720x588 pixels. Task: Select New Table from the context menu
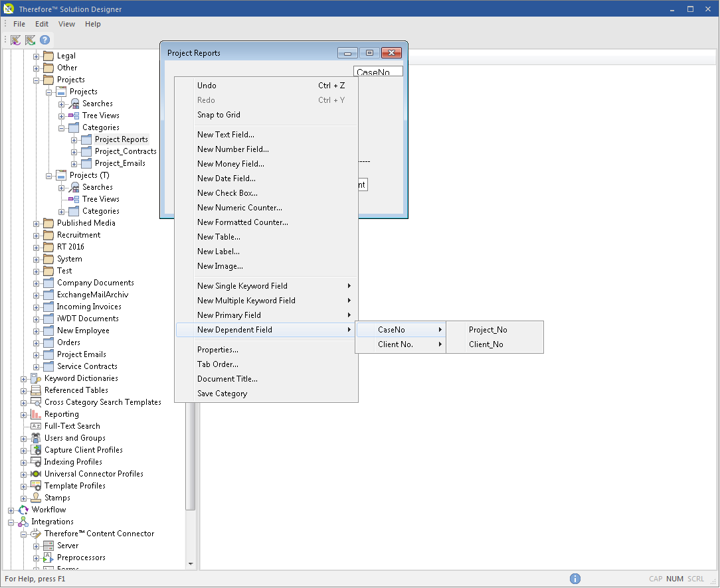coord(219,236)
